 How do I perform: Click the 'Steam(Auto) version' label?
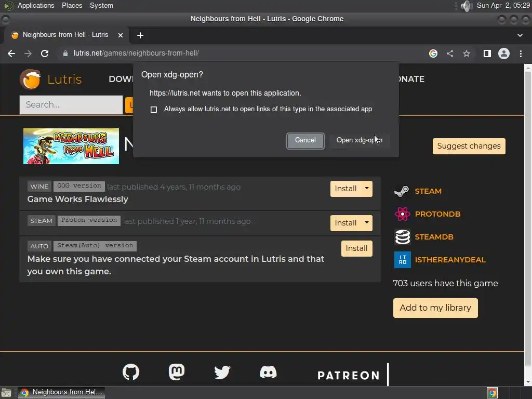click(95, 246)
